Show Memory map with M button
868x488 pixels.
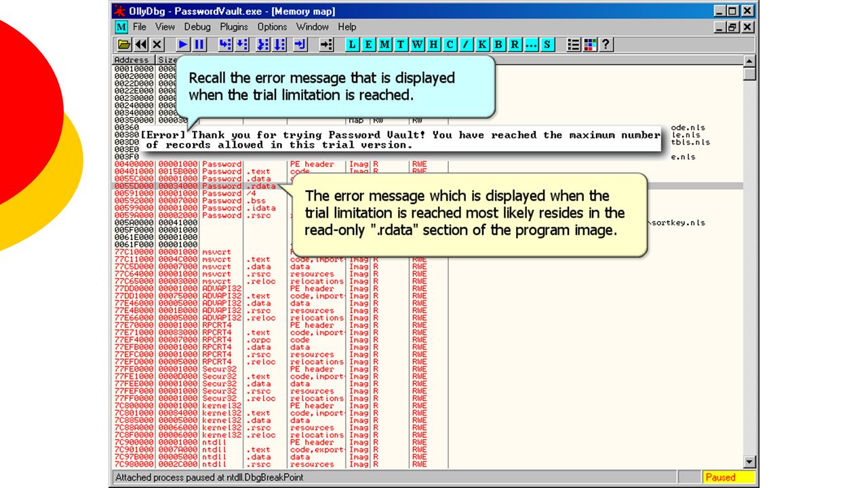click(384, 45)
